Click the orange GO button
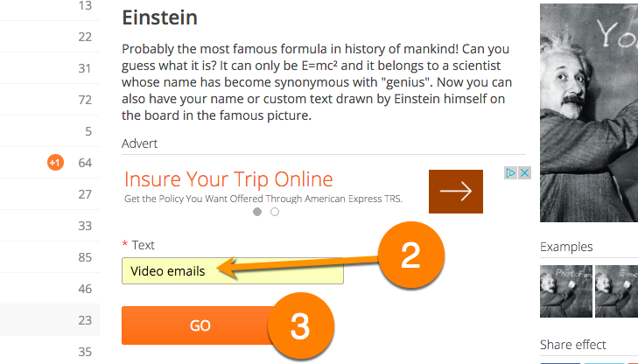 tap(200, 325)
